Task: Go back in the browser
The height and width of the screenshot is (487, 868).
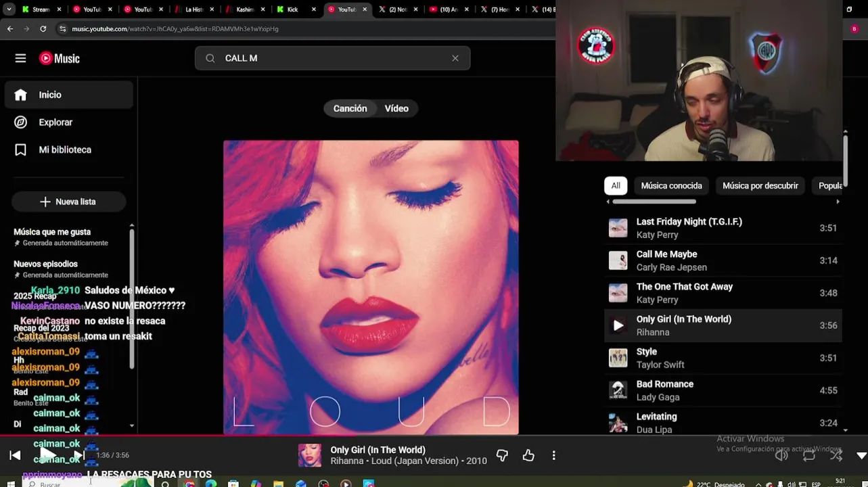Action: (x=9, y=28)
